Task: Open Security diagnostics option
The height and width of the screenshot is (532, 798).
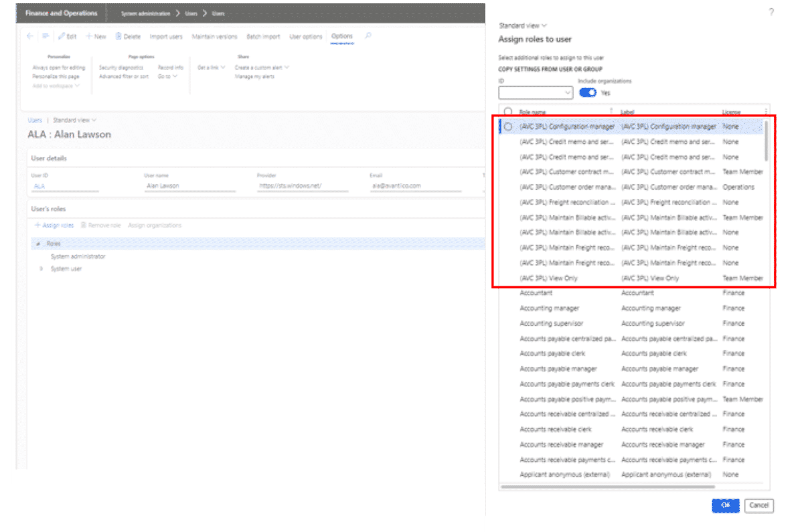Action: click(x=121, y=67)
